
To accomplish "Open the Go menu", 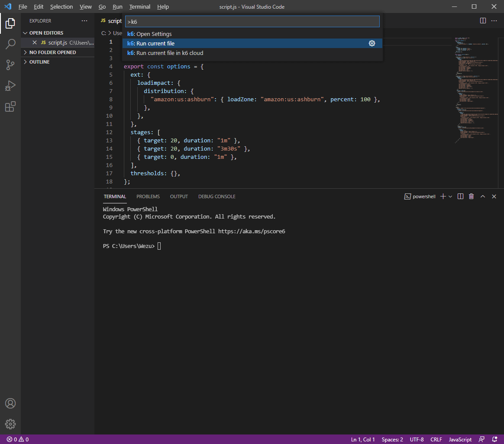I will 102,7.
